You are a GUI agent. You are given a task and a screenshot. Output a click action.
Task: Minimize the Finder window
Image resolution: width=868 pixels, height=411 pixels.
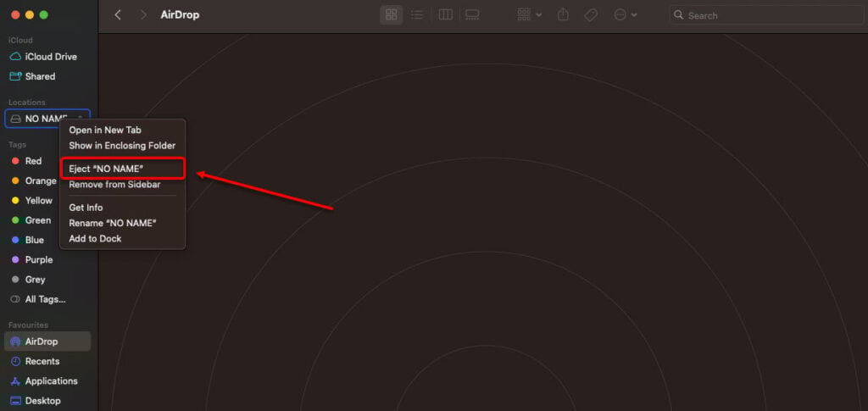[x=30, y=15]
